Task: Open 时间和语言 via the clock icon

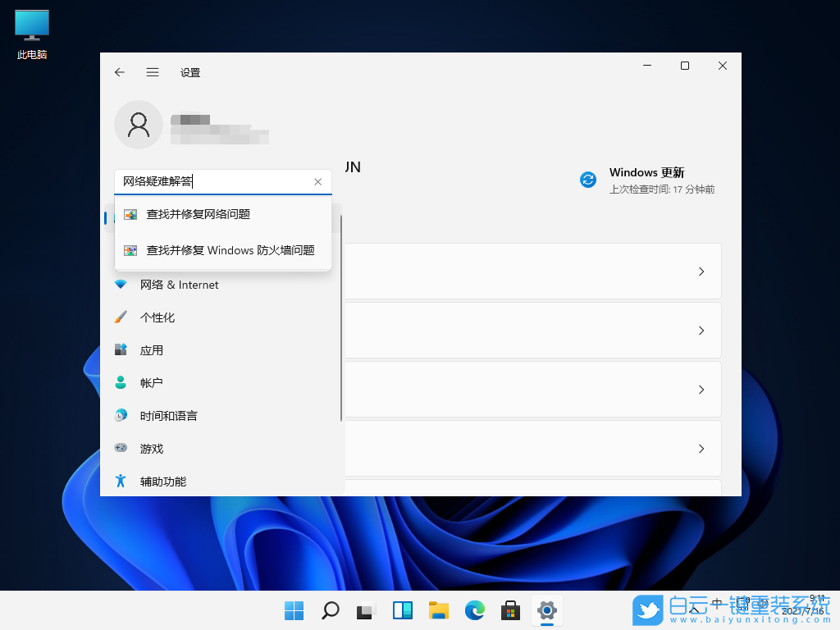Action: (x=121, y=416)
